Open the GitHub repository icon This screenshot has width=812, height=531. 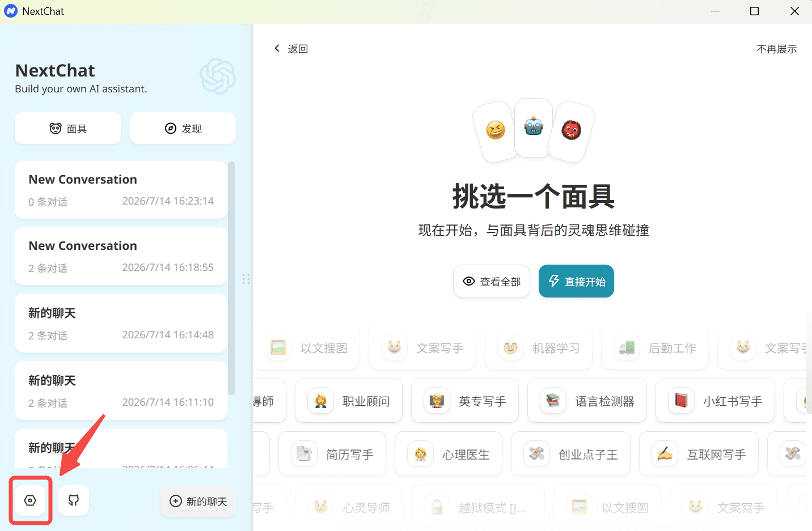[74, 500]
